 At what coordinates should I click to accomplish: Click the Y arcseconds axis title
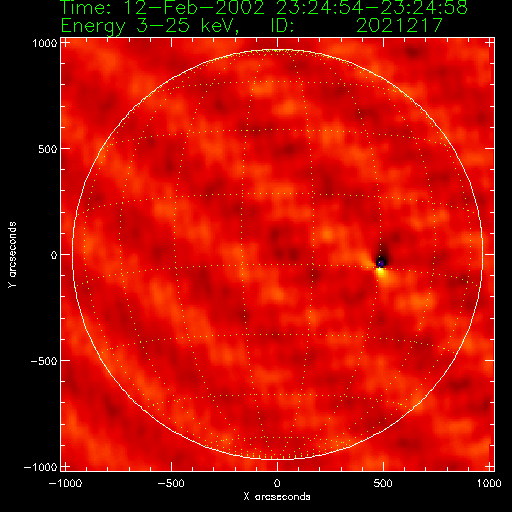tap(12, 254)
